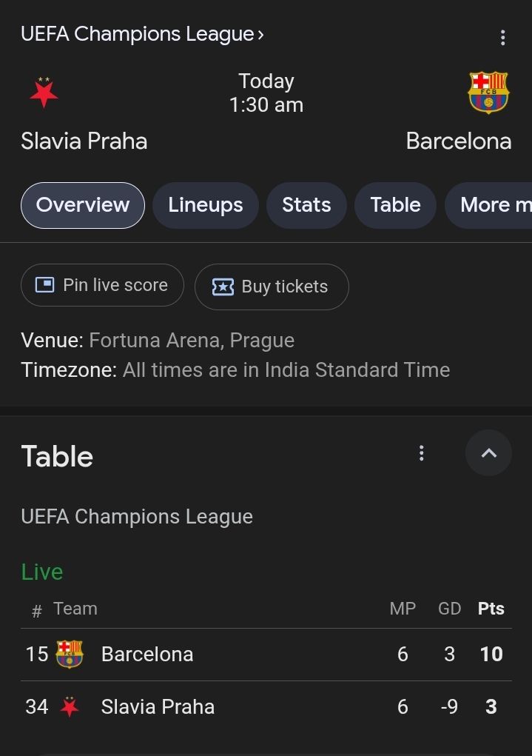Viewport: 532px width, 756px height.
Task: Click the Slavia Praha red star logo
Action: [x=44, y=93]
